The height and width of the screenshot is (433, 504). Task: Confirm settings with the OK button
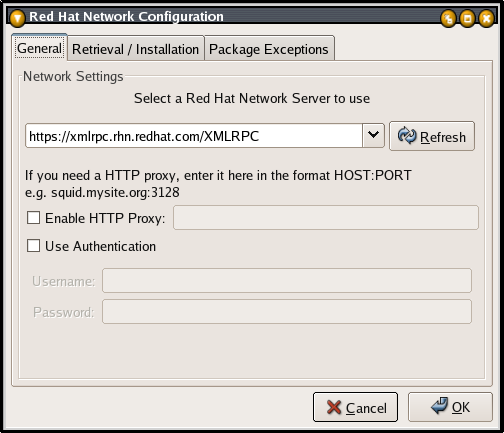pyautogui.click(x=450, y=407)
